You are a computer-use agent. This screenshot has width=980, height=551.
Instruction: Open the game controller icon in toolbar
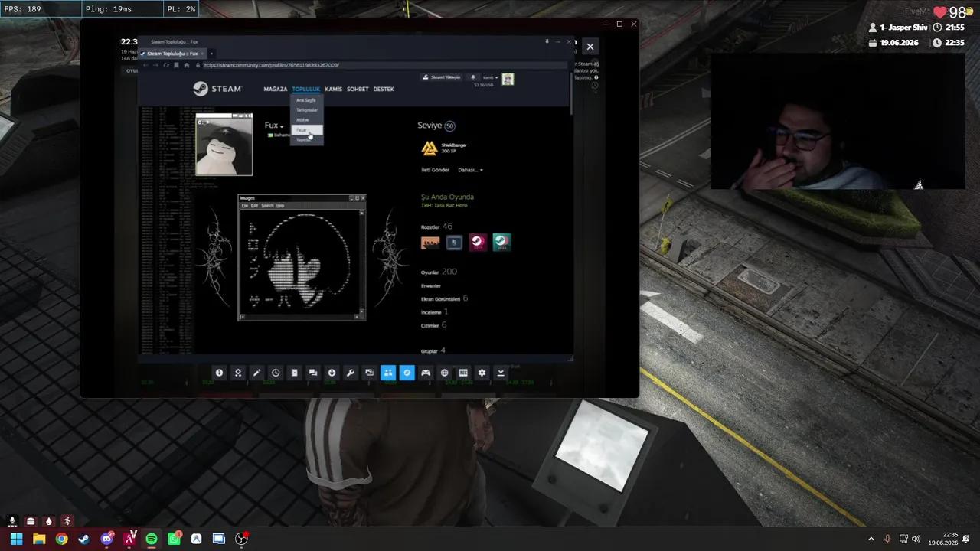(x=426, y=373)
